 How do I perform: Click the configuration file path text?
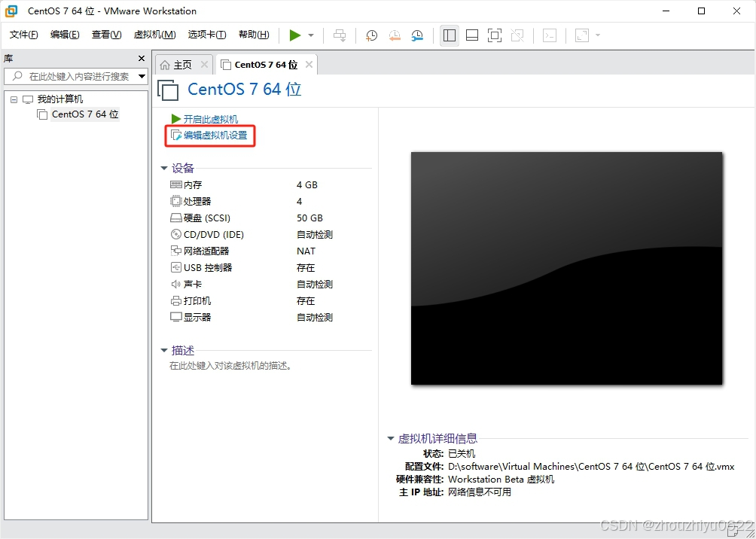coord(591,466)
